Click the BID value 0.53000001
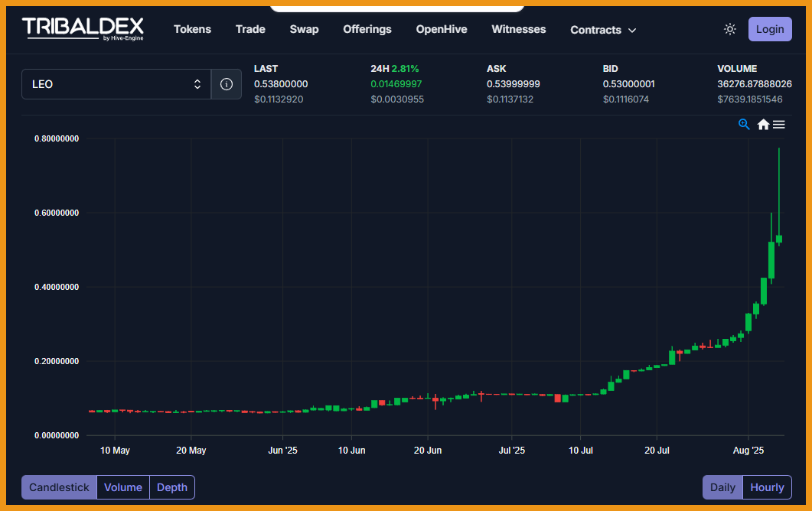The height and width of the screenshot is (511, 812). 628,84
